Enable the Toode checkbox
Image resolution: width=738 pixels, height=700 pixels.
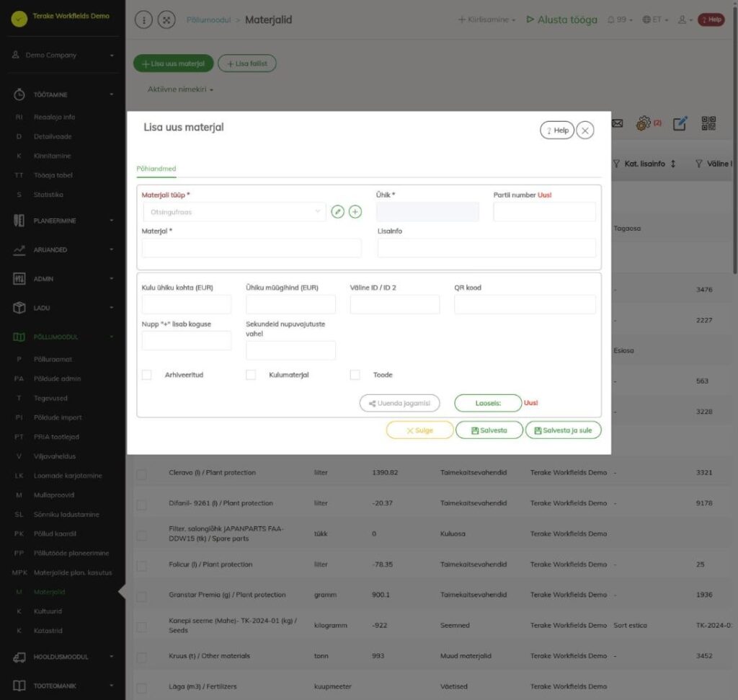click(x=355, y=375)
